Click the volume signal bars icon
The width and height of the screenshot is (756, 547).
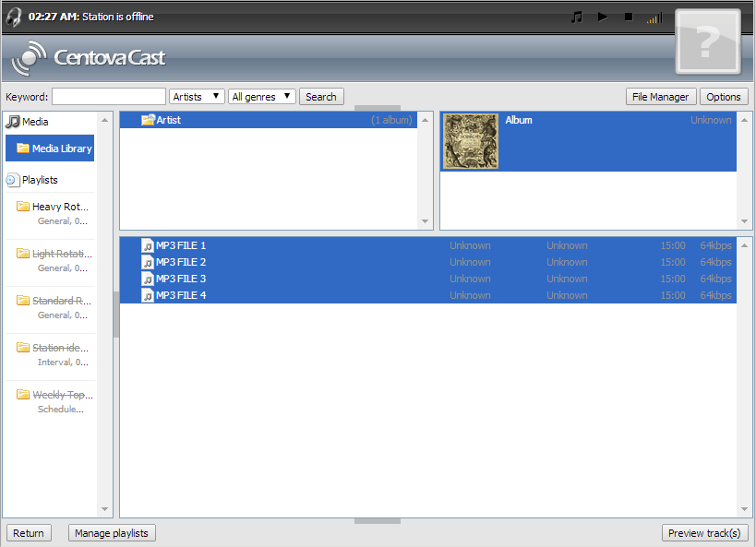654,18
